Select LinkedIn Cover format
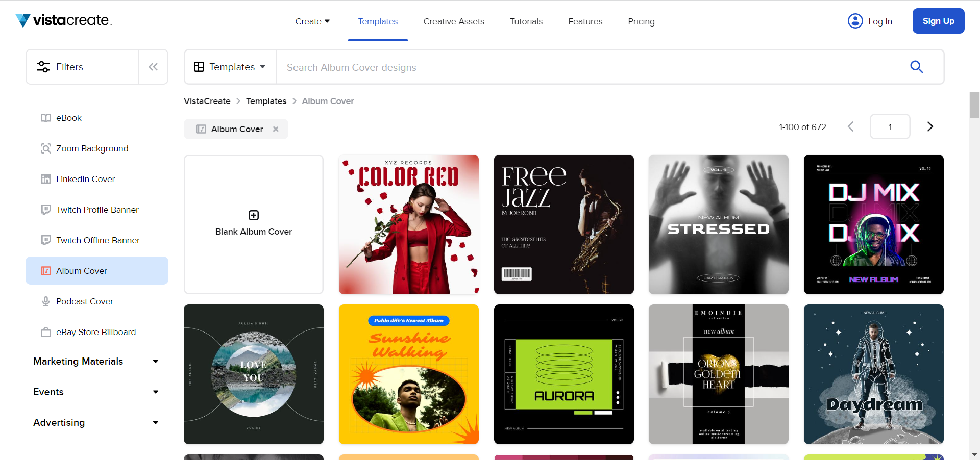This screenshot has width=980, height=460. point(97,179)
